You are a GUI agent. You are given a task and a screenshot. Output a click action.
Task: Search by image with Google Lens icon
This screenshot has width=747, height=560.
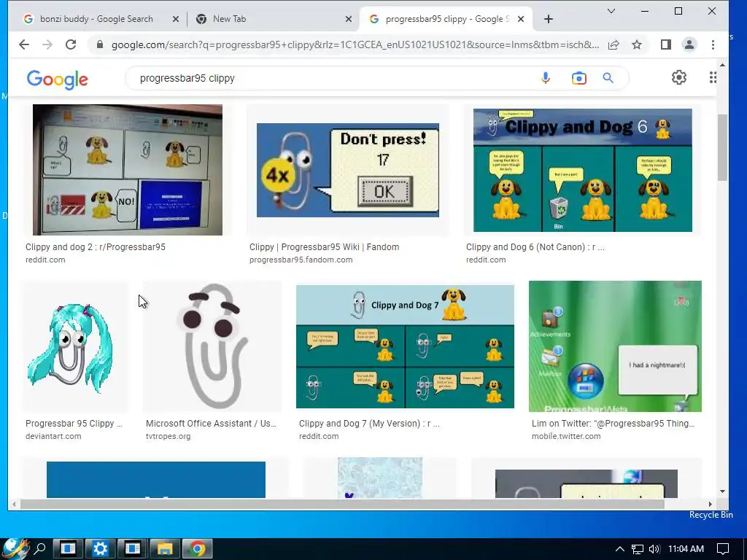coord(578,78)
